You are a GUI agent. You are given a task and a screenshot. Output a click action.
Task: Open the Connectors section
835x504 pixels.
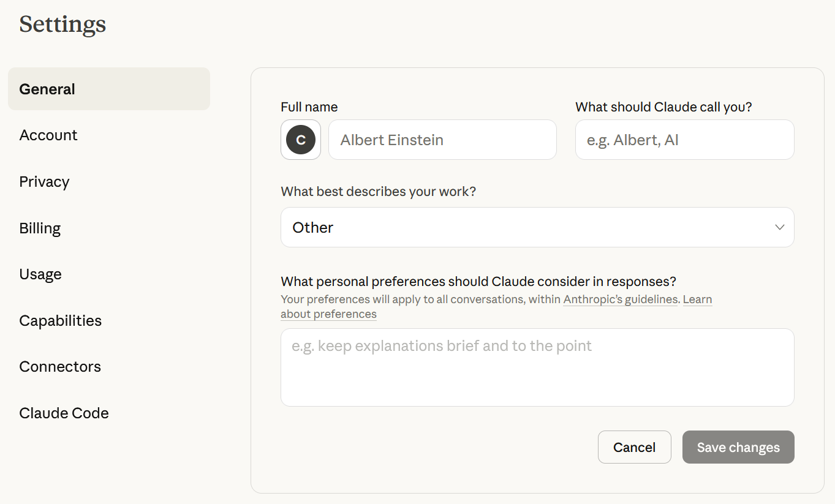[x=60, y=367]
